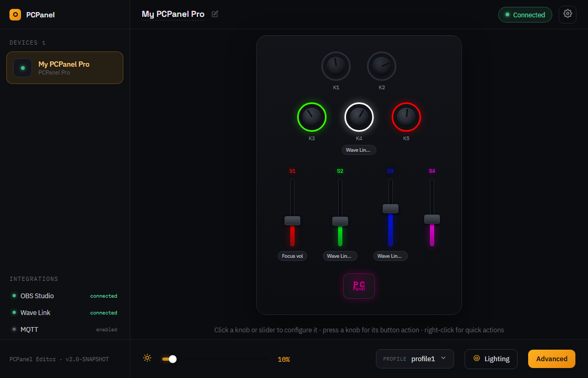Select the blue S3 slider handle
588x378 pixels.
coord(391,208)
